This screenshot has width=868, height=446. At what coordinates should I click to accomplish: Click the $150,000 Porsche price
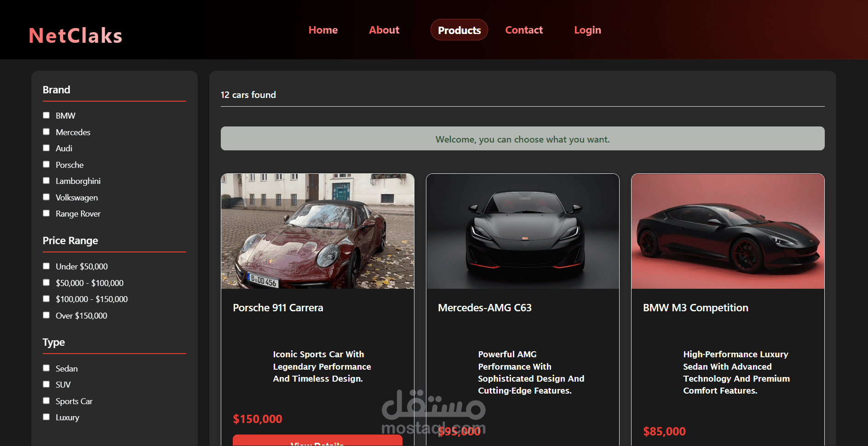pos(258,419)
